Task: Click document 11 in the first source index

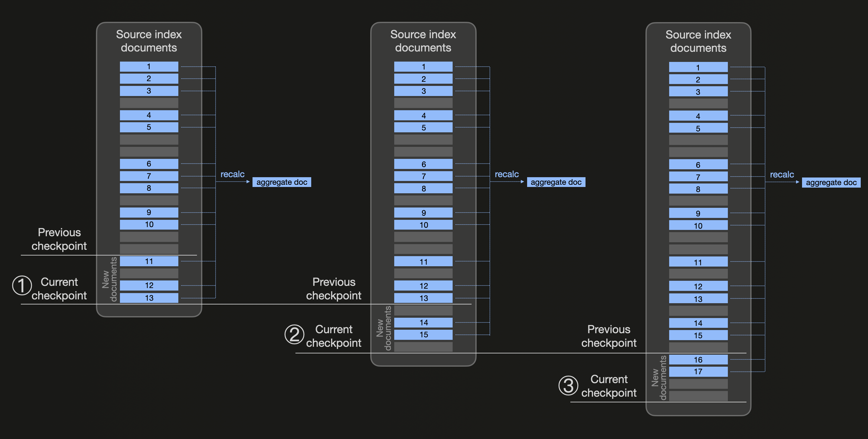Action: (149, 261)
